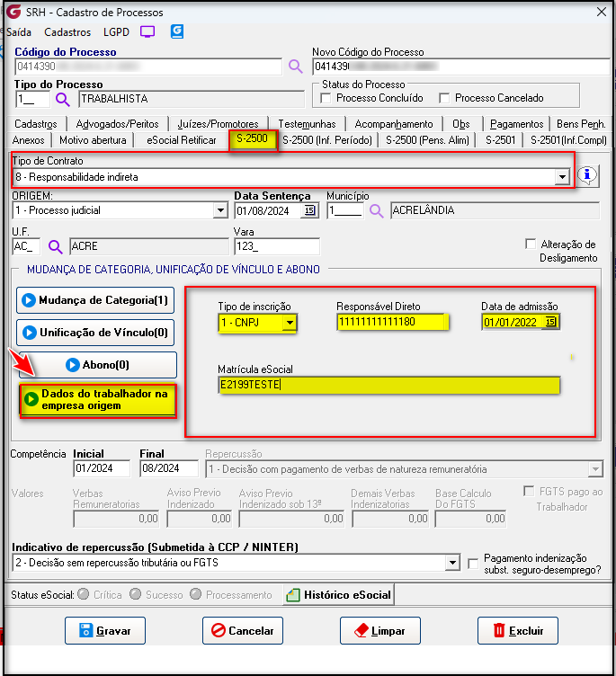Click the Código do Processo field
Image resolution: width=616 pixels, height=676 pixels.
point(148,67)
